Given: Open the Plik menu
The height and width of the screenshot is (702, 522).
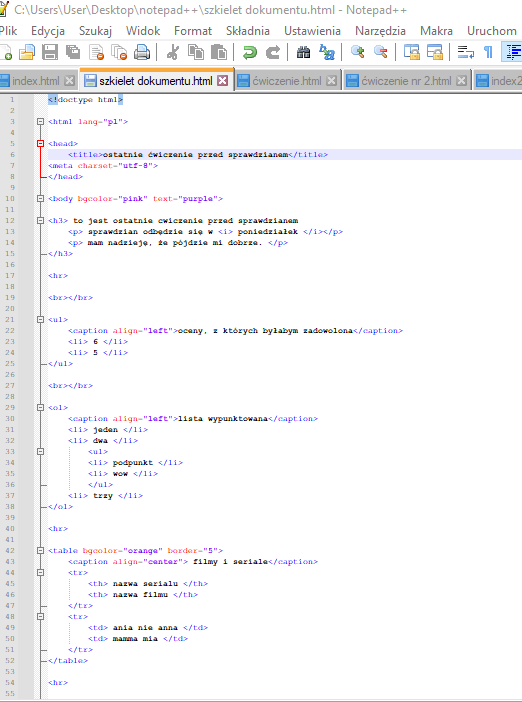Looking at the screenshot, I should 9,31.
